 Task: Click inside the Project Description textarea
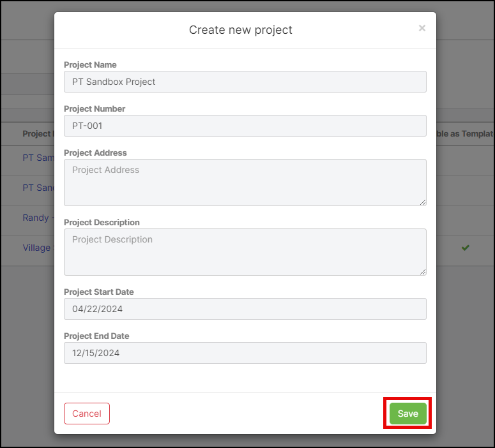click(245, 252)
